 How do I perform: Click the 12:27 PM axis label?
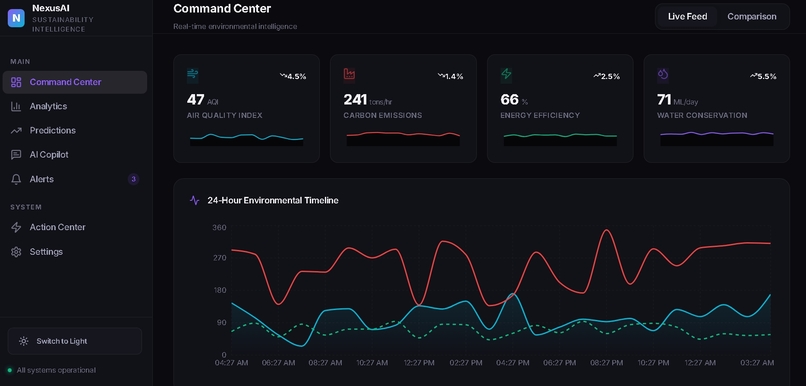point(419,363)
